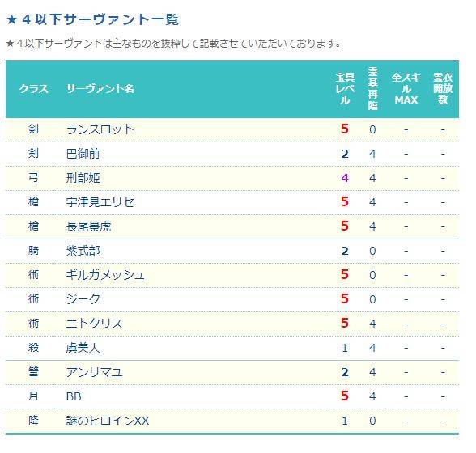The height and width of the screenshot is (453, 476).
Task: Select the 刑部姫 servant name
Action: (x=83, y=178)
